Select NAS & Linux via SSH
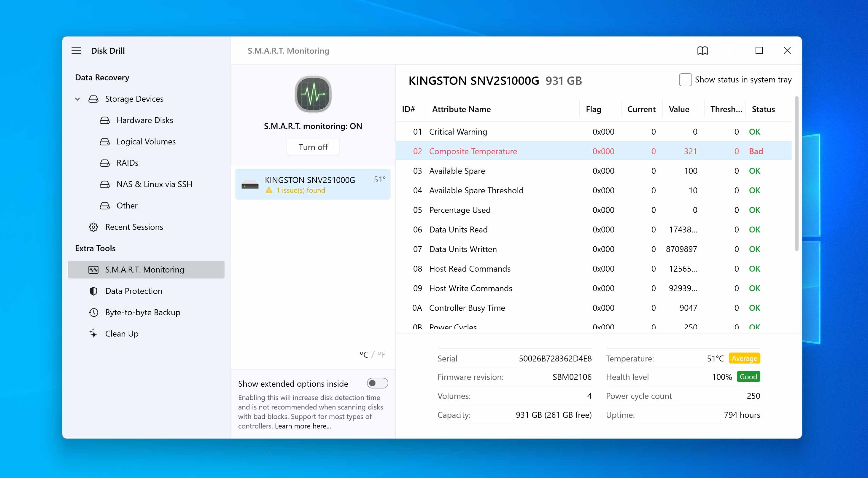This screenshot has height=478, width=868. [154, 184]
